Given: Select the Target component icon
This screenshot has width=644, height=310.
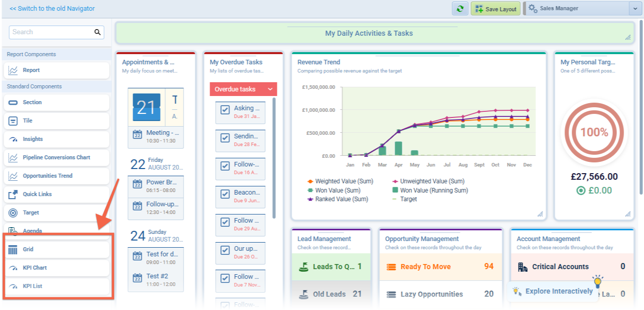Looking at the screenshot, I should (x=13, y=213).
